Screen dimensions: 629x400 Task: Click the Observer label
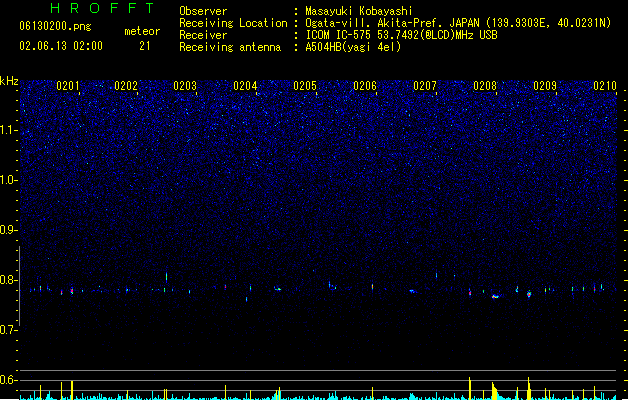(x=203, y=11)
